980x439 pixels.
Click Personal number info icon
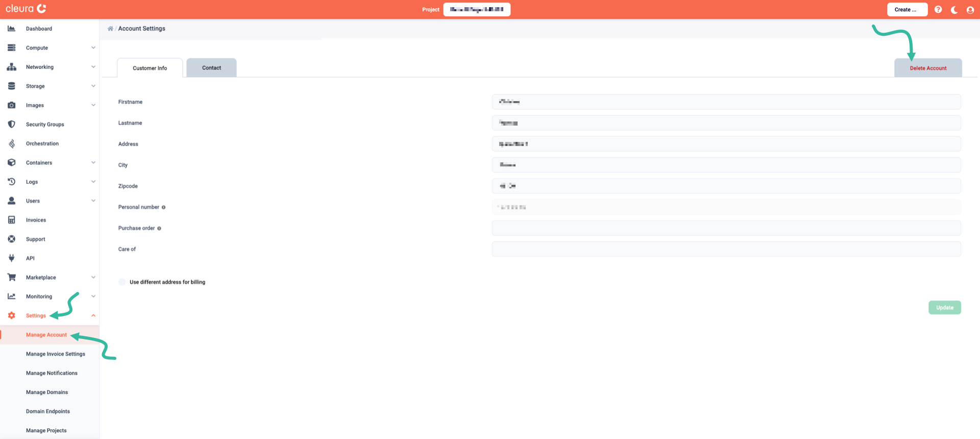click(x=163, y=207)
